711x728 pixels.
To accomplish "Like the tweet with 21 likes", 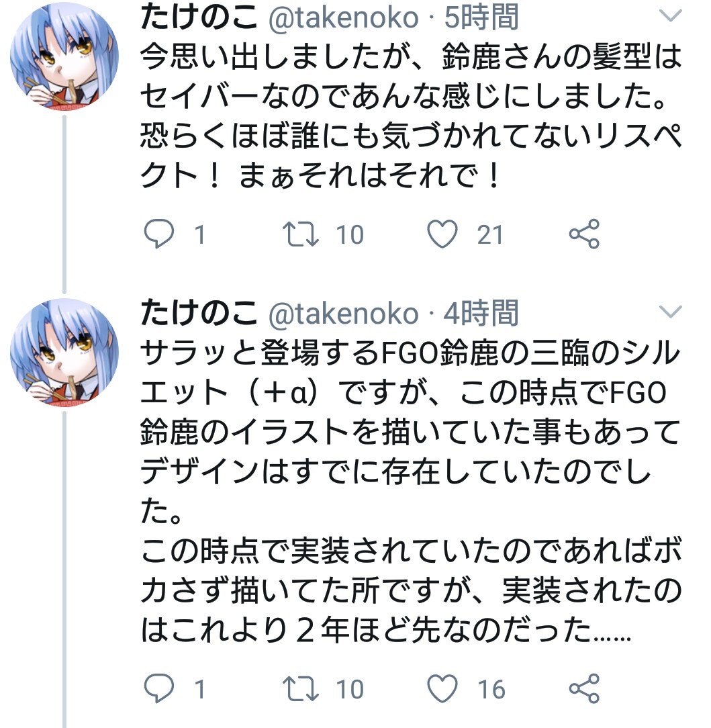I will 442,234.
